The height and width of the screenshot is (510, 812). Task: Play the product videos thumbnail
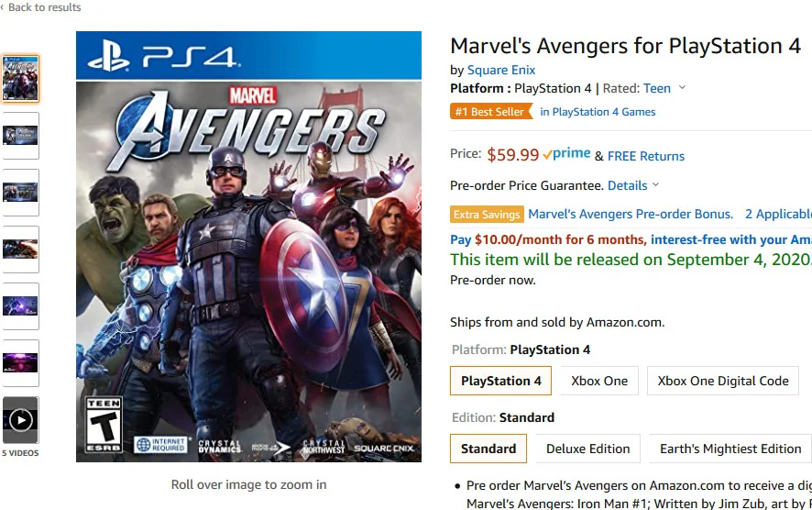(x=21, y=420)
